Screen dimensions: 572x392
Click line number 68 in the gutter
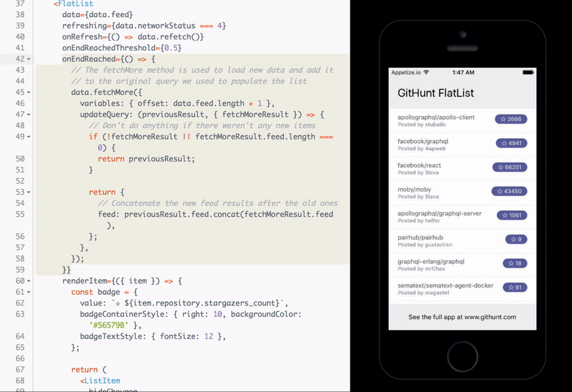coord(20,381)
